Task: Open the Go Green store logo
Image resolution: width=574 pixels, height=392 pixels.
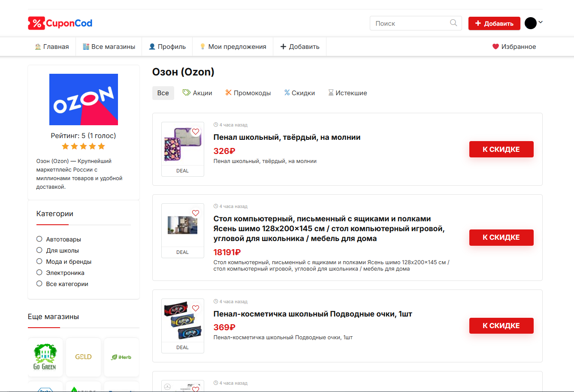Action: (45, 357)
